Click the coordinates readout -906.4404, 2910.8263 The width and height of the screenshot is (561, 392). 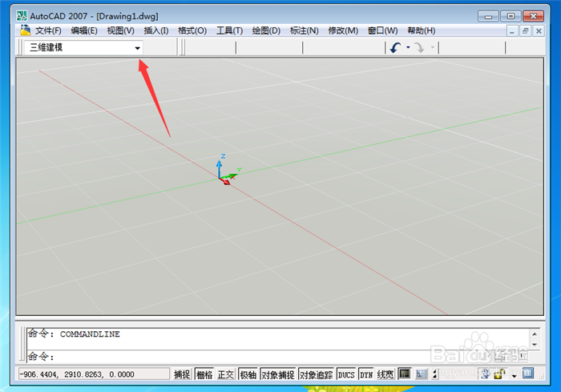point(94,374)
